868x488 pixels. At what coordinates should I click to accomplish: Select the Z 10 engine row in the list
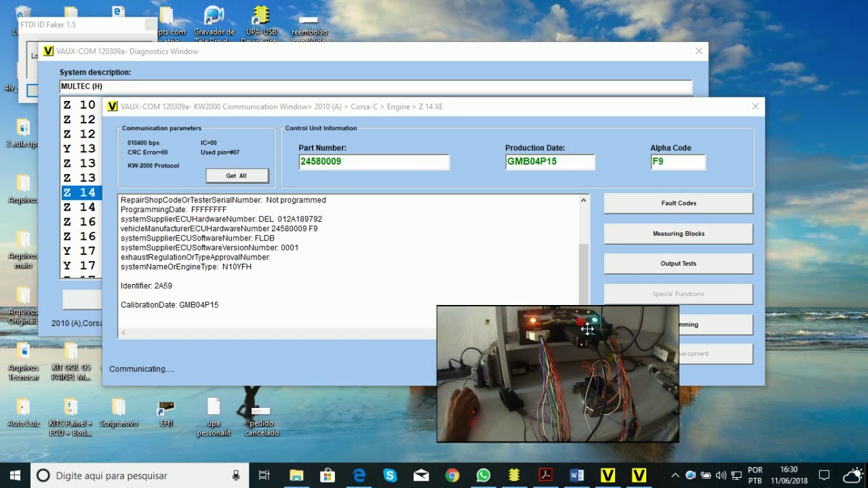(81, 105)
